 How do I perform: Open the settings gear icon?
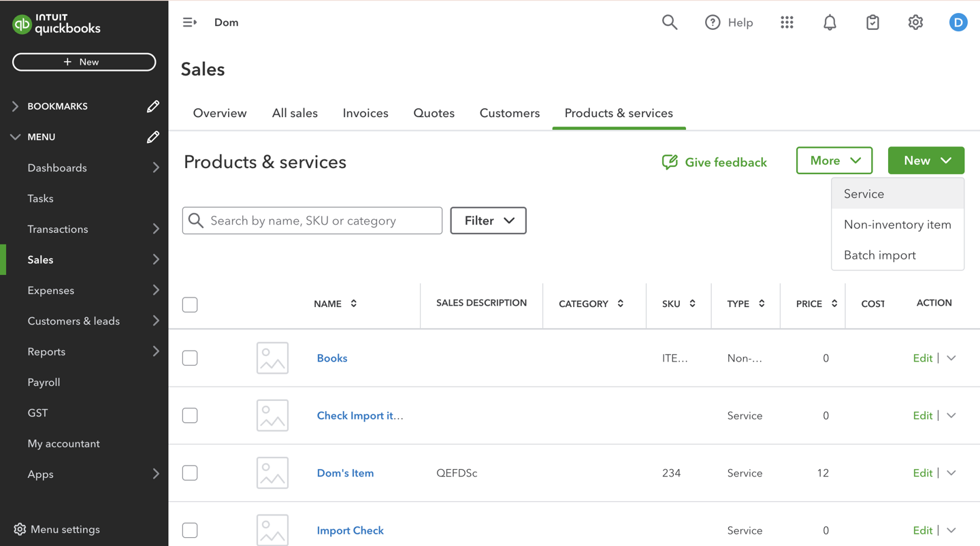915,22
